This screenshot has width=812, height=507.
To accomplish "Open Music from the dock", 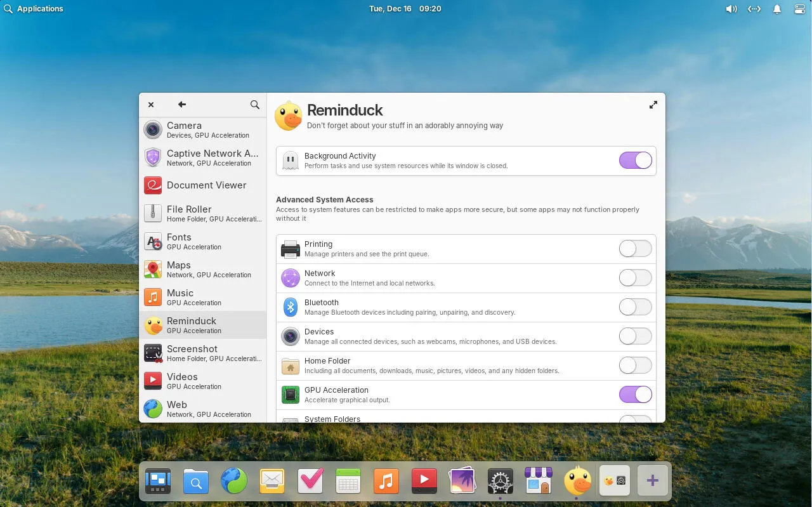I will [x=386, y=481].
